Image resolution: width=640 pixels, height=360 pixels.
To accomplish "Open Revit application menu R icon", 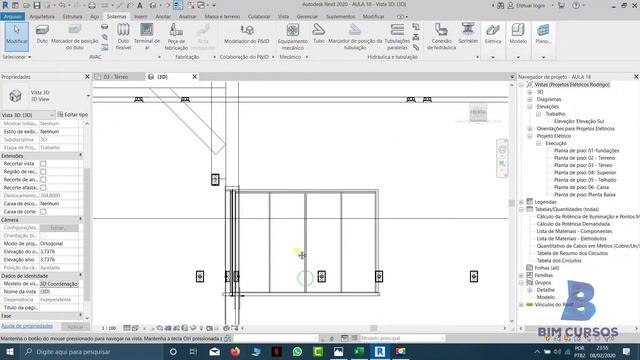I will coord(5,5).
